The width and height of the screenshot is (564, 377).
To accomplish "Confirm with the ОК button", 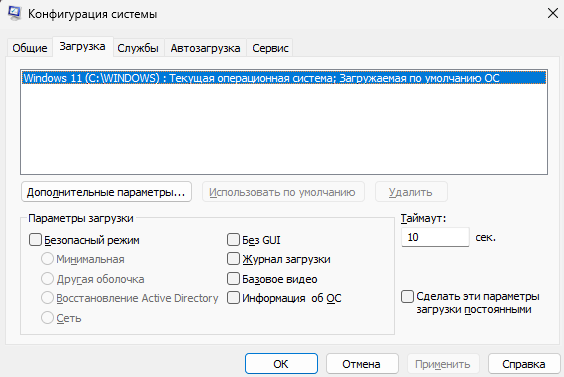I will 281,364.
